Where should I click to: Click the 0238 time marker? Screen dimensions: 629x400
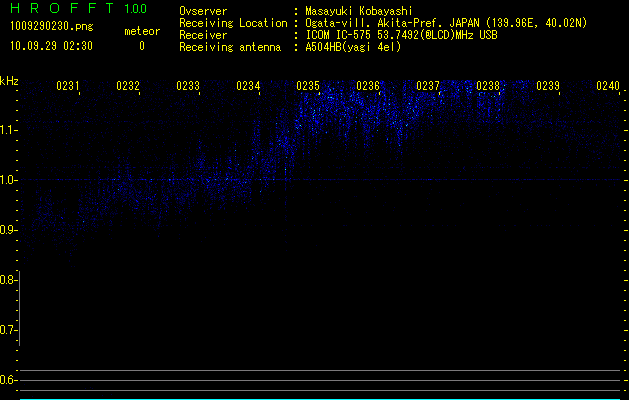click(488, 86)
